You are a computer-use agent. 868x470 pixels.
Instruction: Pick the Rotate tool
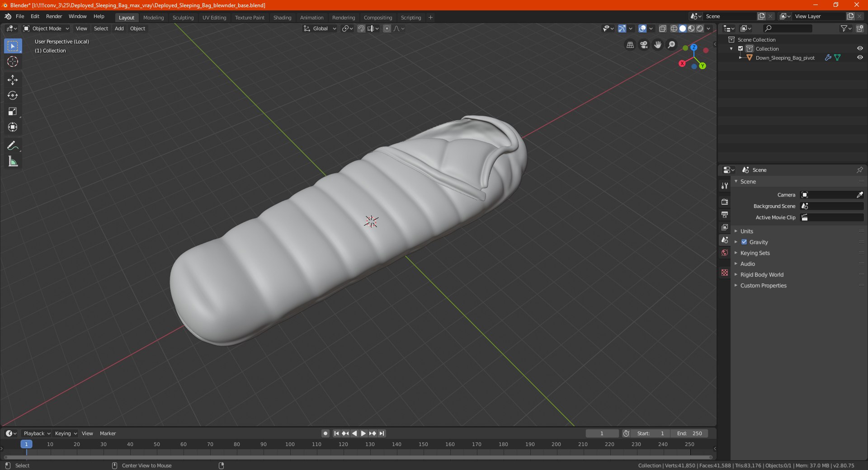13,95
